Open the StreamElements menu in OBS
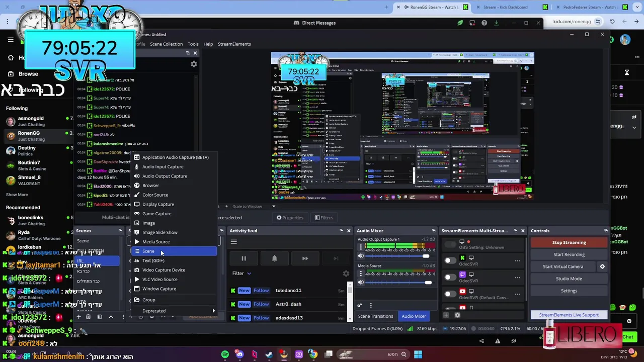Image resolution: width=644 pixels, height=362 pixels. [234, 44]
